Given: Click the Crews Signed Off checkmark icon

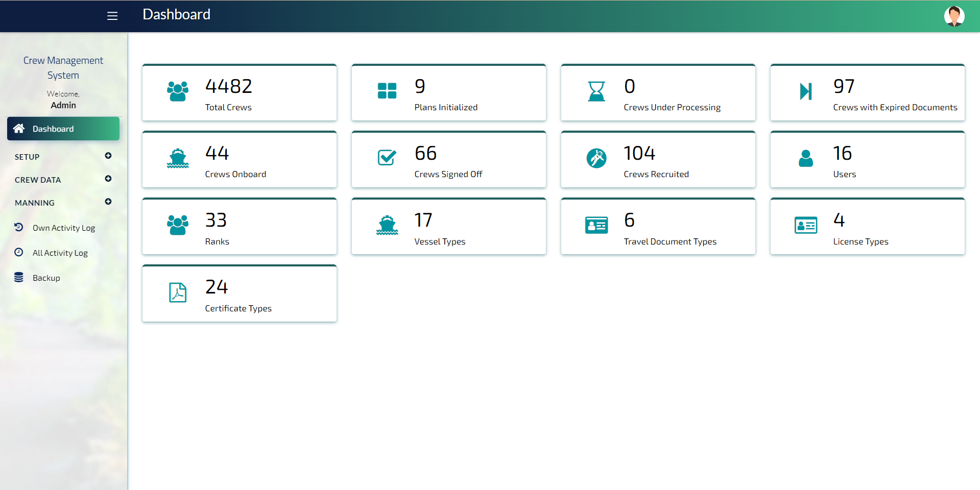Looking at the screenshot, I should [x=387, y=158].
